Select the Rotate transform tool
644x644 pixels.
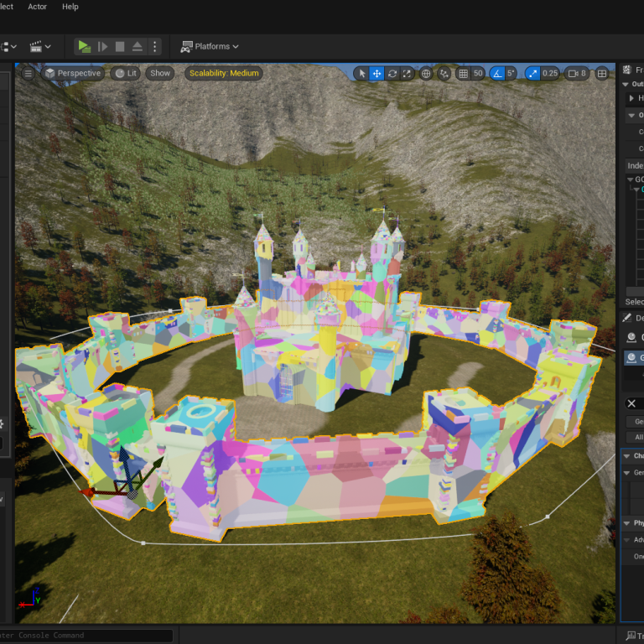392,74
